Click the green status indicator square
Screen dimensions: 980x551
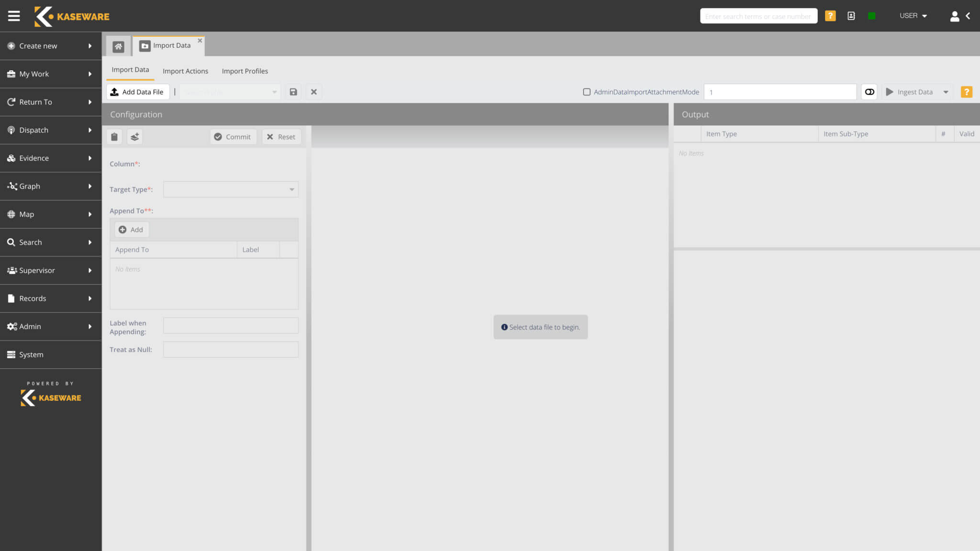(871, 15)
